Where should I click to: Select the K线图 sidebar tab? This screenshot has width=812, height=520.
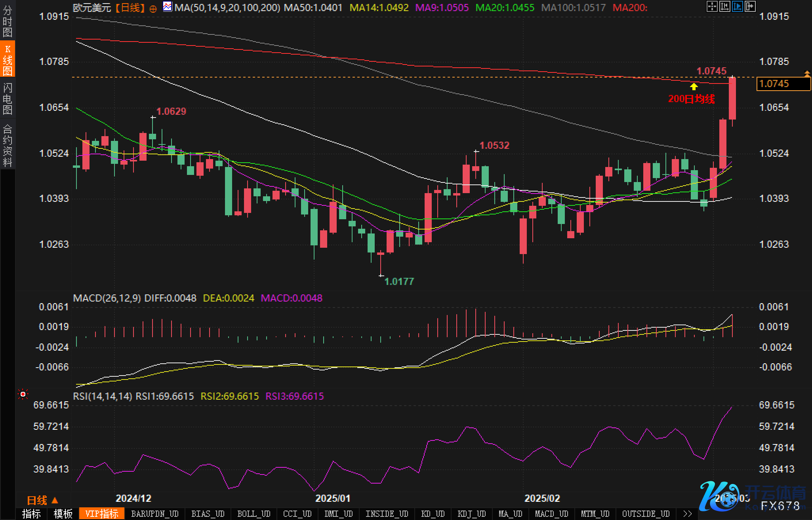point(8,59)
